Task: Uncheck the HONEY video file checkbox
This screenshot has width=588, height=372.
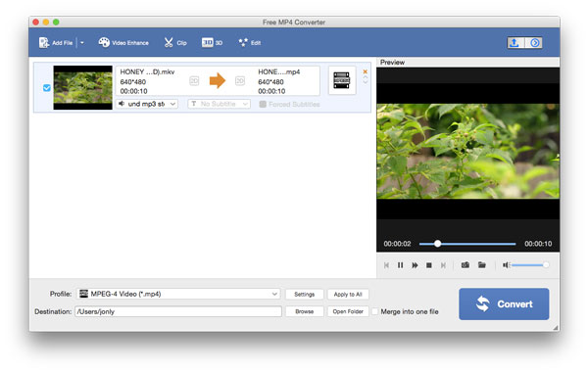Action: tap(46, 88)
